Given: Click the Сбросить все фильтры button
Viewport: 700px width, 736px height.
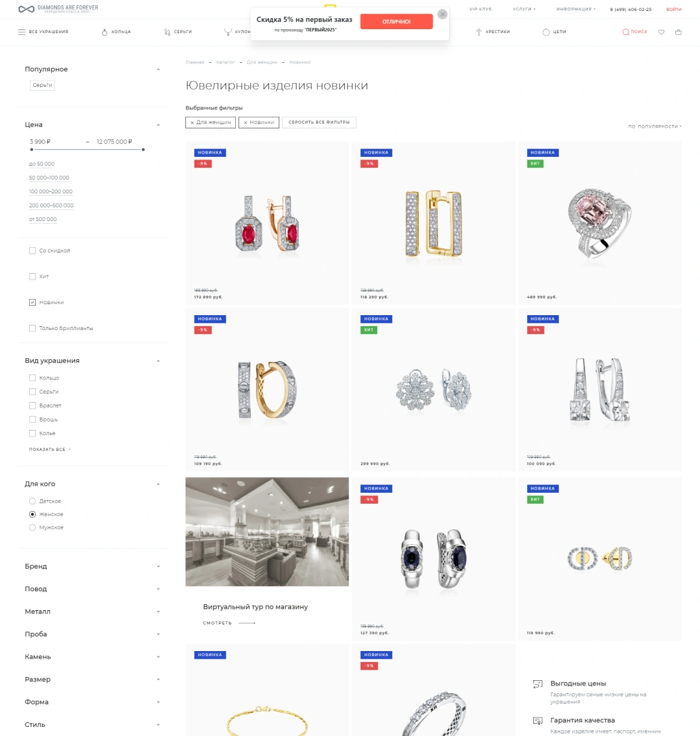Looking at the screenshot, I should 319,122.
